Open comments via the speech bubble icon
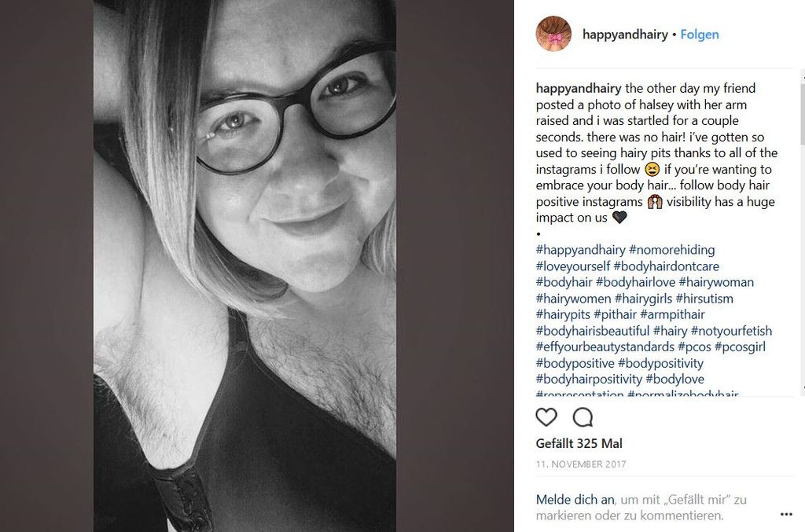Viewport: 805px width, 532px height. (583, 417)
